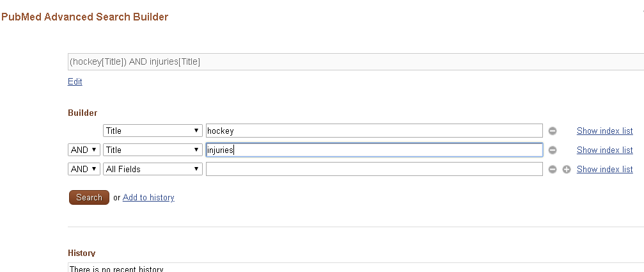Select the Add to history link
Image resolution: width=644 pixels, height=272 pixels.
[148, 197]
